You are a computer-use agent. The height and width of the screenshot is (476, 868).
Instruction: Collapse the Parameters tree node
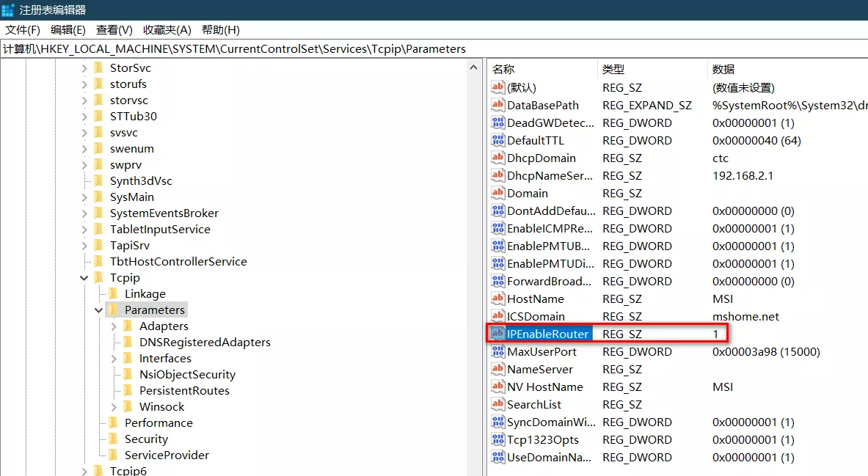click(x=99, y=310)
